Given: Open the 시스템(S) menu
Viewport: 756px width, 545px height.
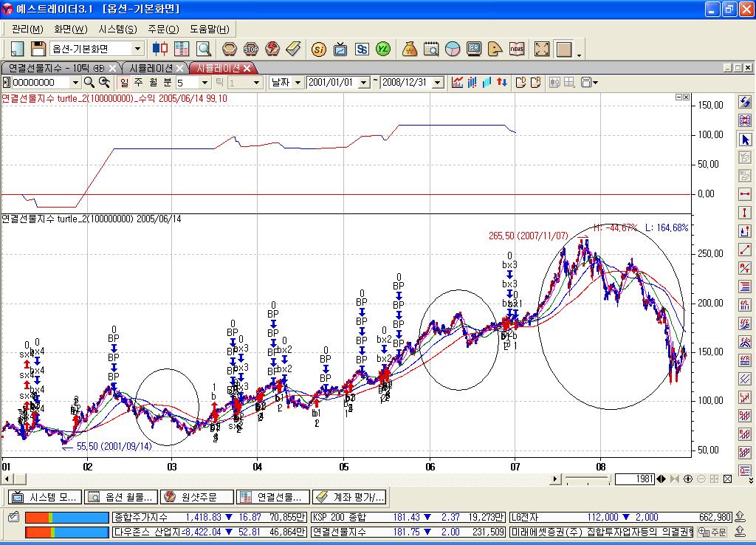Looking at the screenshot, I should point(117,30).
